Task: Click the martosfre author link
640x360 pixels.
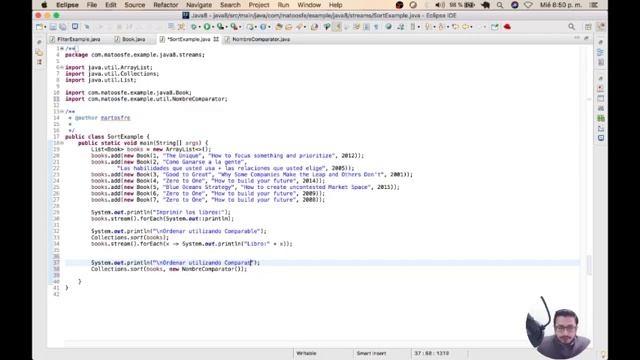Action: click(x=116, y=118)
